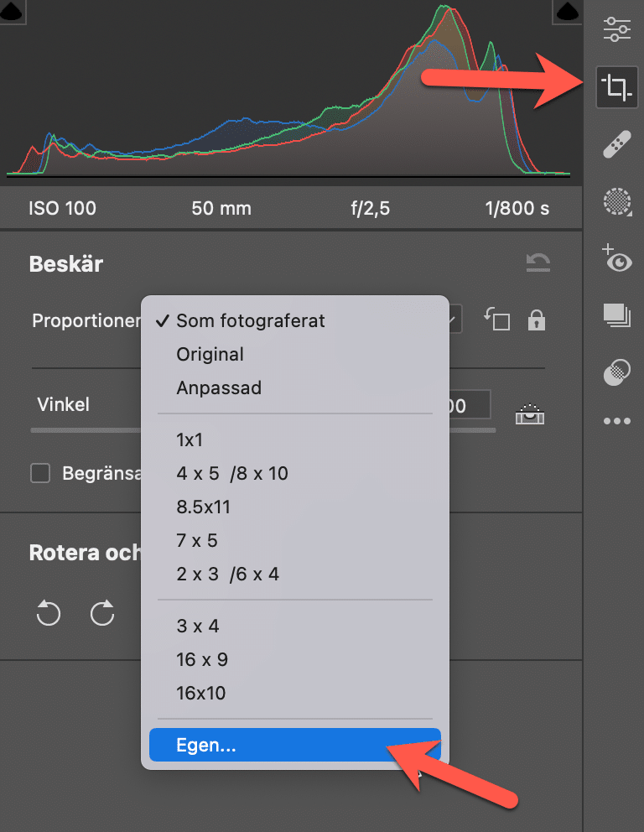Open the Edit sliders panel icon

point(617,29)
